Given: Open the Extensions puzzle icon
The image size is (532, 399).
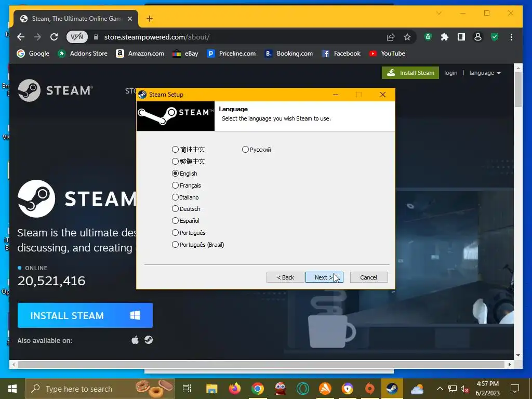Looking at the screenshot, I should pyautogui.click(x=445, y=37).
